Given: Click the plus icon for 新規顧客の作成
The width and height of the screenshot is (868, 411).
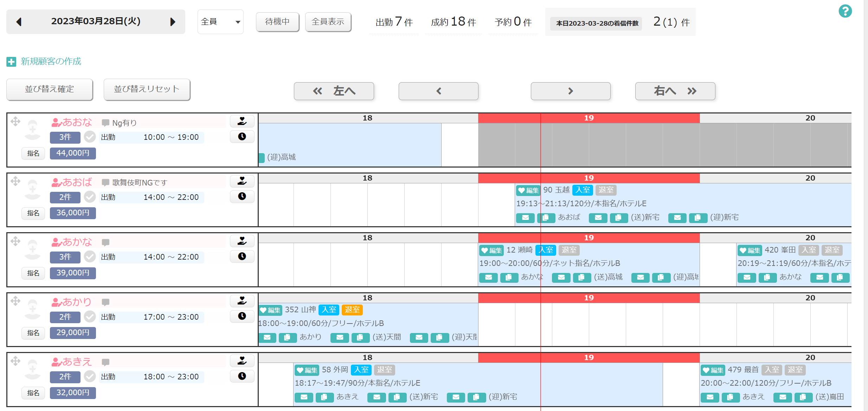Looking at the screenshot, I should coord(11,62).
